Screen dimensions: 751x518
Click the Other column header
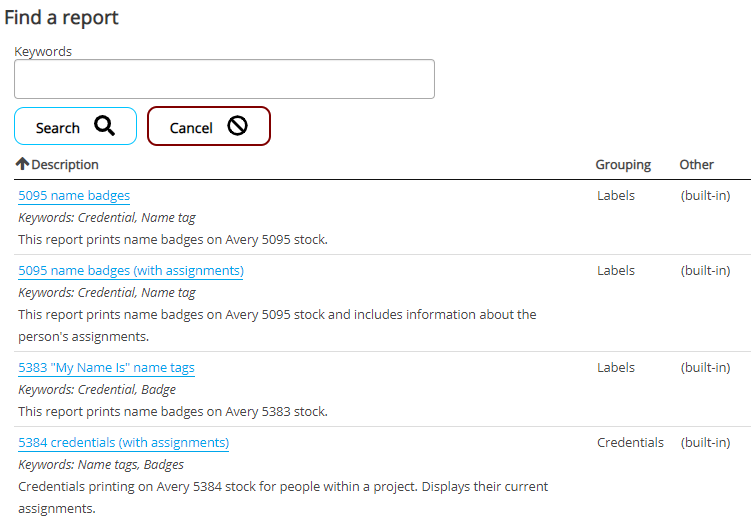point(696,164)
